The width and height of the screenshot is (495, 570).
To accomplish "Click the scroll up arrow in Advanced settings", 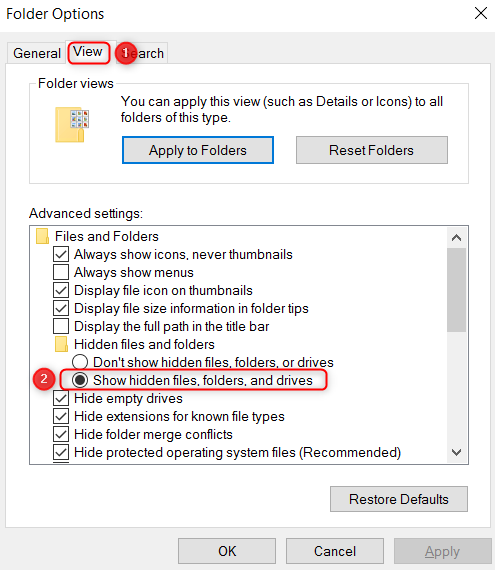I will pos(456,238).
